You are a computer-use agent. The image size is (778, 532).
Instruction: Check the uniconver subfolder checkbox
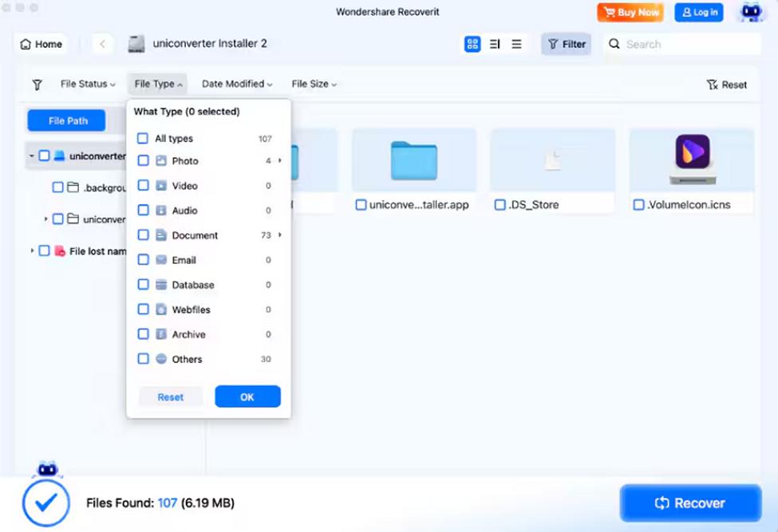pyautogui.click(x=58, y=219)
